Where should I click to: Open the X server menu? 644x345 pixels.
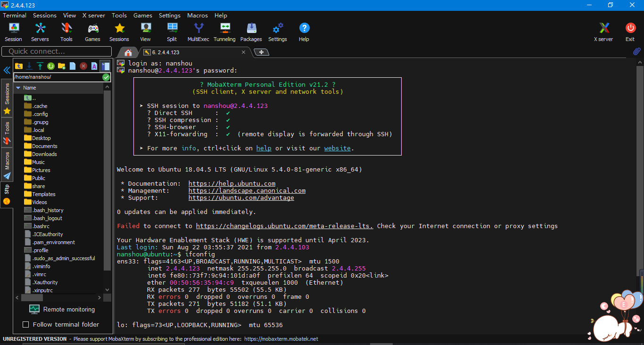pyautogui.click(x=94, y=15)
